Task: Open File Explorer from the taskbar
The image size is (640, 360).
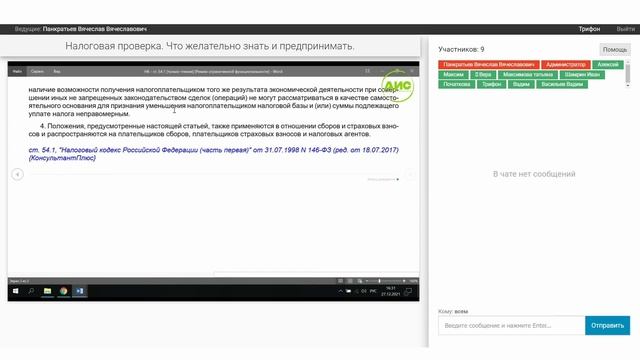Action: (x=47, y=291)
